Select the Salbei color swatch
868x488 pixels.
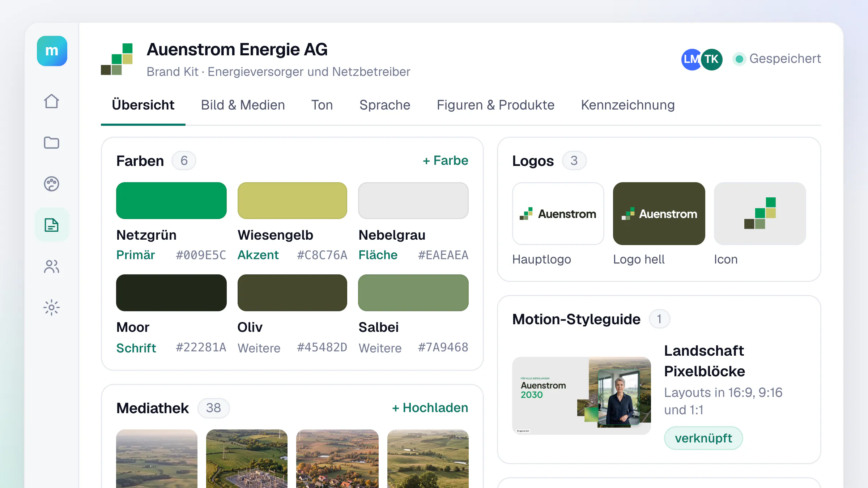click(413, 293)
